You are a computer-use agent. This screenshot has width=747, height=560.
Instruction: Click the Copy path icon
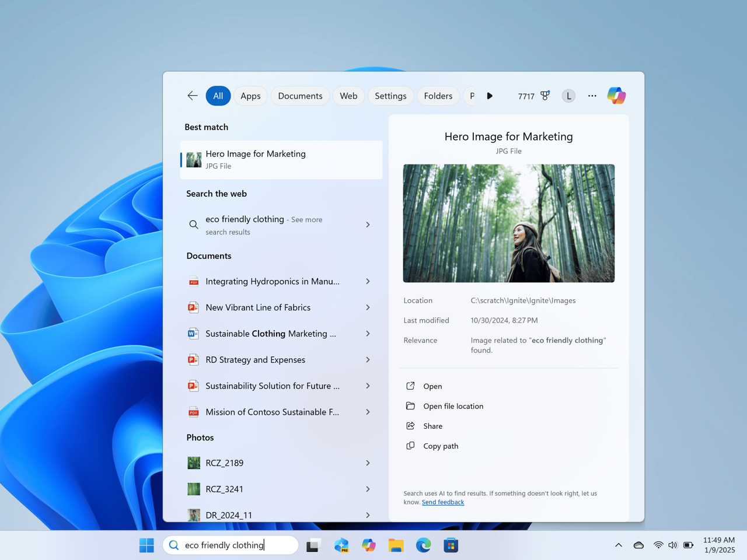[410, 446]
